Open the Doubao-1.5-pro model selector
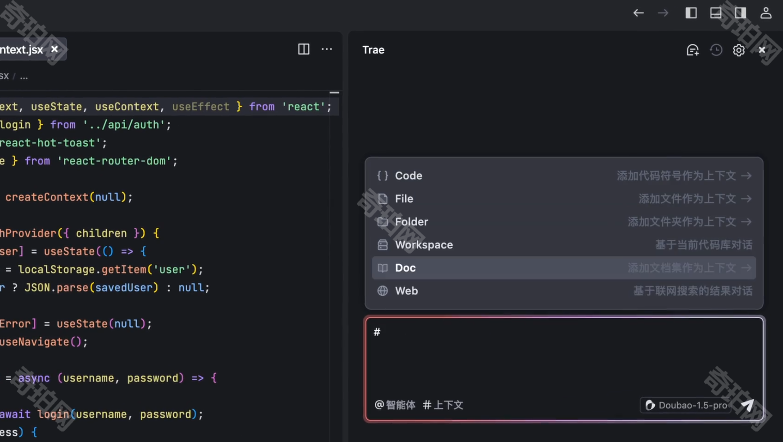The image size is (783, 442). point(685,405)
